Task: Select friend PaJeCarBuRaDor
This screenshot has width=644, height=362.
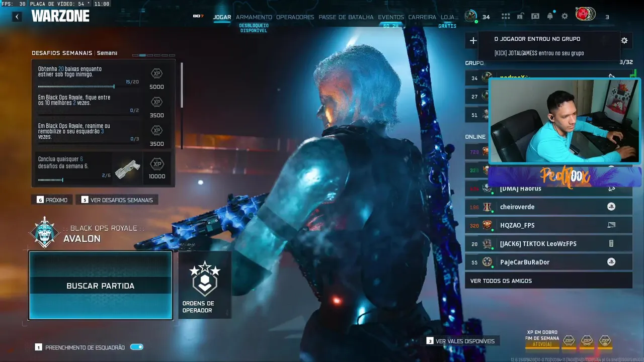Action: [x=548, y=262]
